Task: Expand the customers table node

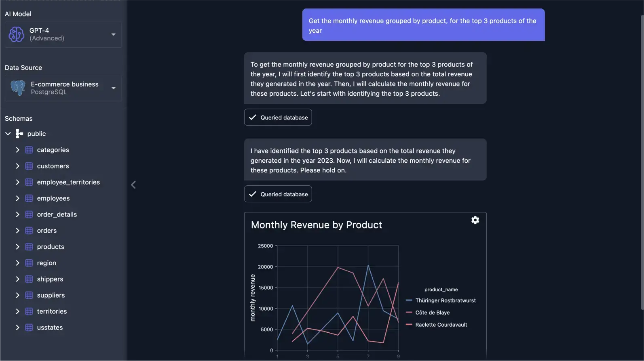Action: pyautogui.click(x=17, y=166)
